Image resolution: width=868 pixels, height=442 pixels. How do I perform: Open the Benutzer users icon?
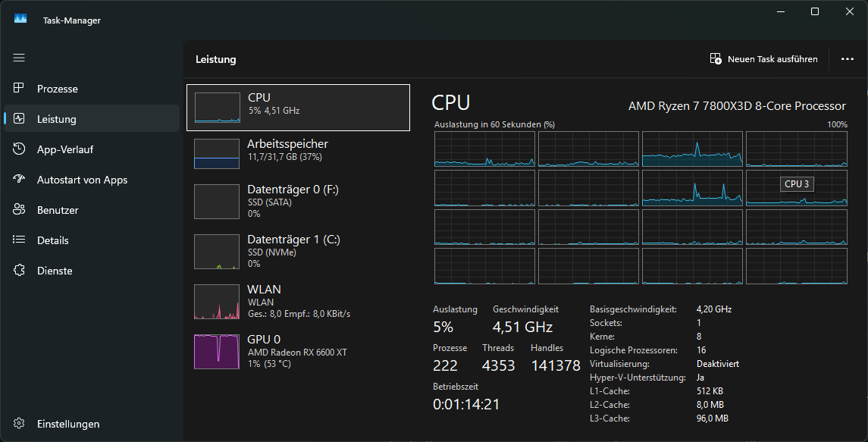tap(20, 210)
